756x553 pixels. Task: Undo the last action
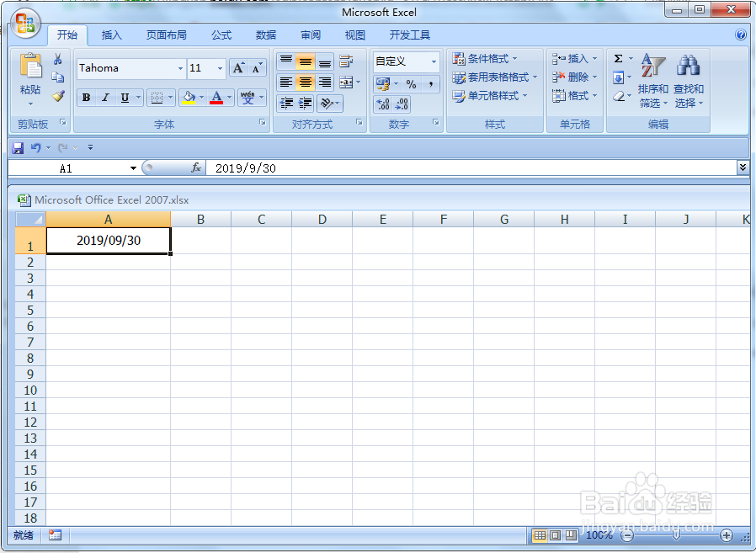pos(35,147)
